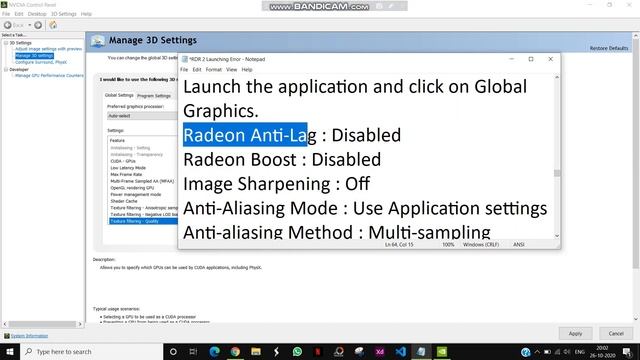The image size is (640, 360).
Task: Open NVIDIA Control Panel Help menu
Action: [86, 14]
